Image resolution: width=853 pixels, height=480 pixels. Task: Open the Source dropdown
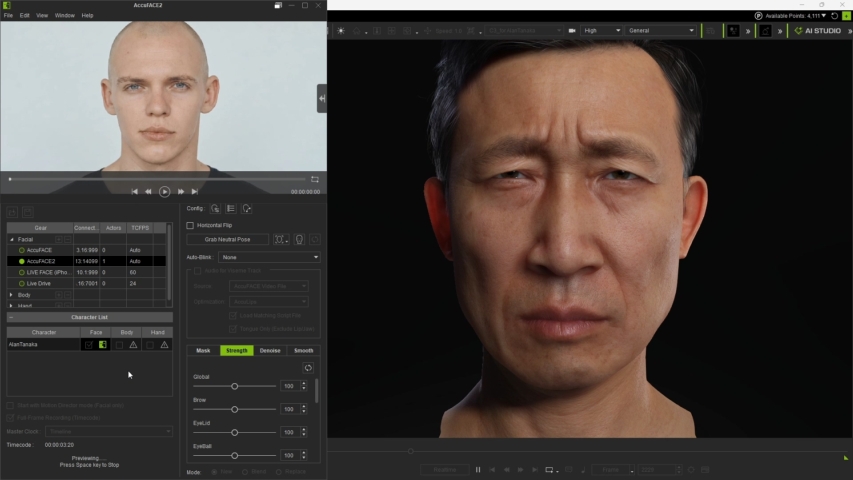point(269,286)
